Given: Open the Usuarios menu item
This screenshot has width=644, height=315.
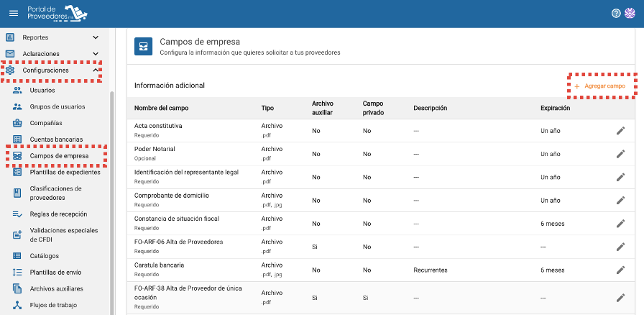Looking at the screenshot, I should 42,90.
